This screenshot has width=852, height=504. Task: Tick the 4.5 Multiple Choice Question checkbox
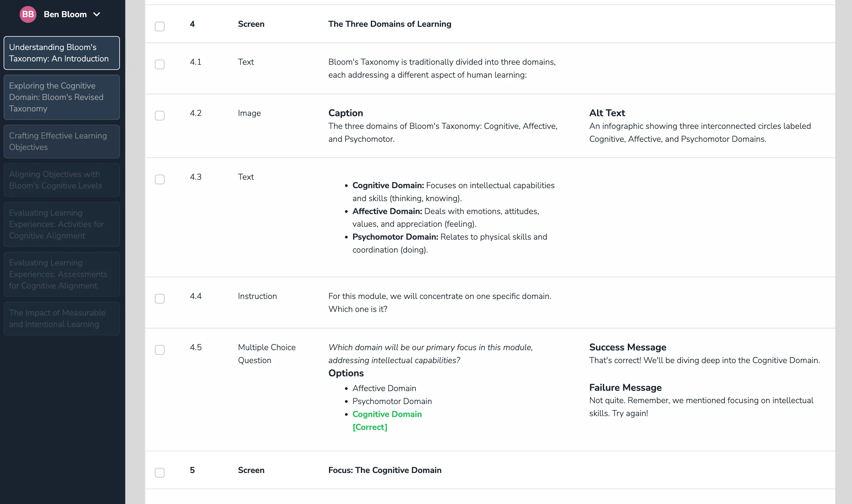(159, 350)
